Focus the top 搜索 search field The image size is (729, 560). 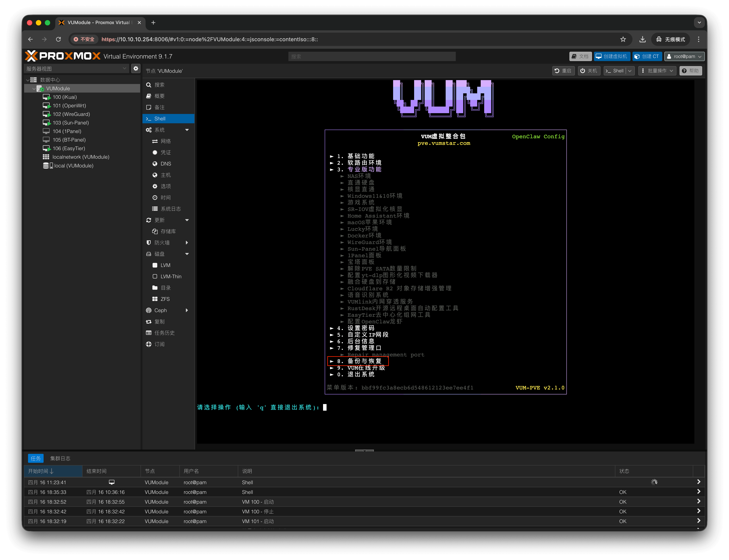[372, 56]
